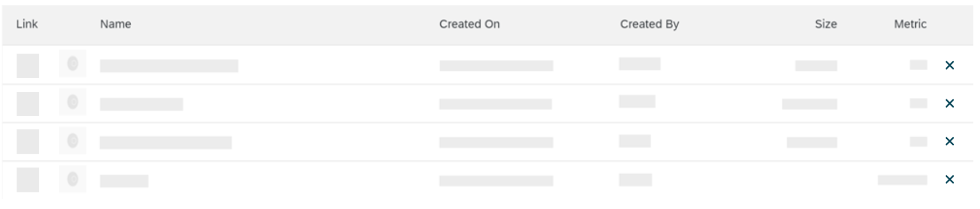Click the Created By column header
The height and width of the screenshot is (209, 980).
(649, 24)
